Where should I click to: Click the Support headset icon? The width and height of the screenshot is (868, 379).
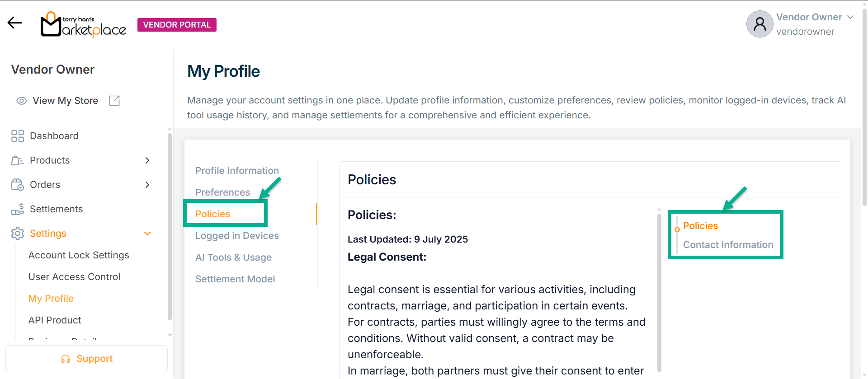click(x=66, y=359)
